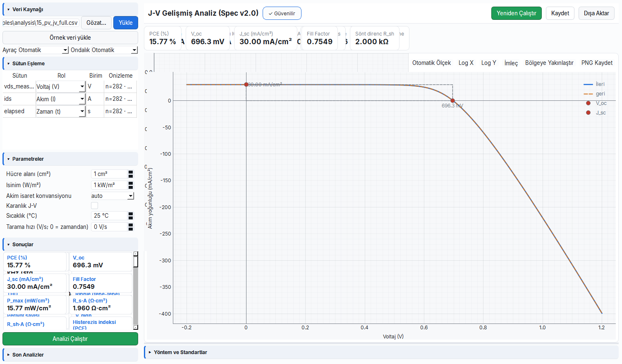Open the role dropdown for vds_meas column
Screen dimensions: 622x364
coord(60,86)
